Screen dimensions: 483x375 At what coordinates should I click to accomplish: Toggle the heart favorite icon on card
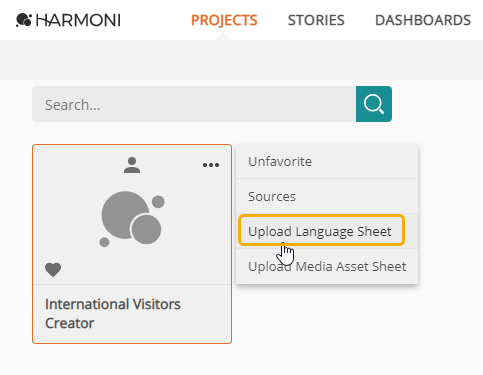click(53, 269)
